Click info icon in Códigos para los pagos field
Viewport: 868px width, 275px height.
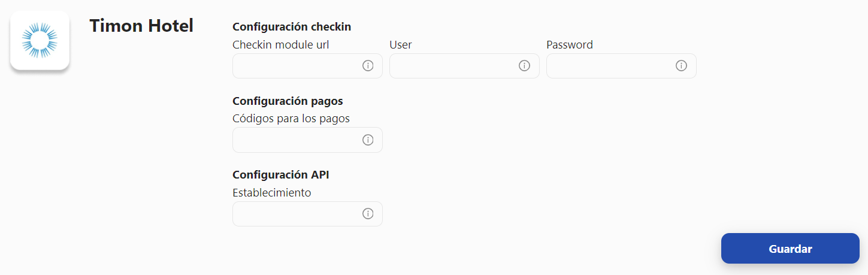[x=368, y=140]
